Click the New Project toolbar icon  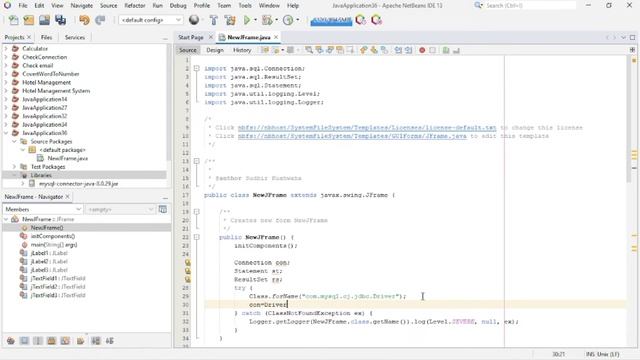pos(29,20)
